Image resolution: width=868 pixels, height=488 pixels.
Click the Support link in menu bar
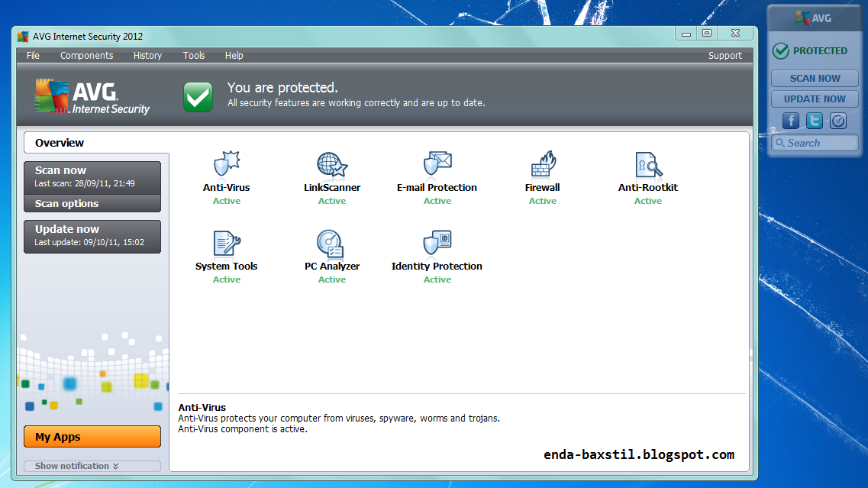[724, 56]
